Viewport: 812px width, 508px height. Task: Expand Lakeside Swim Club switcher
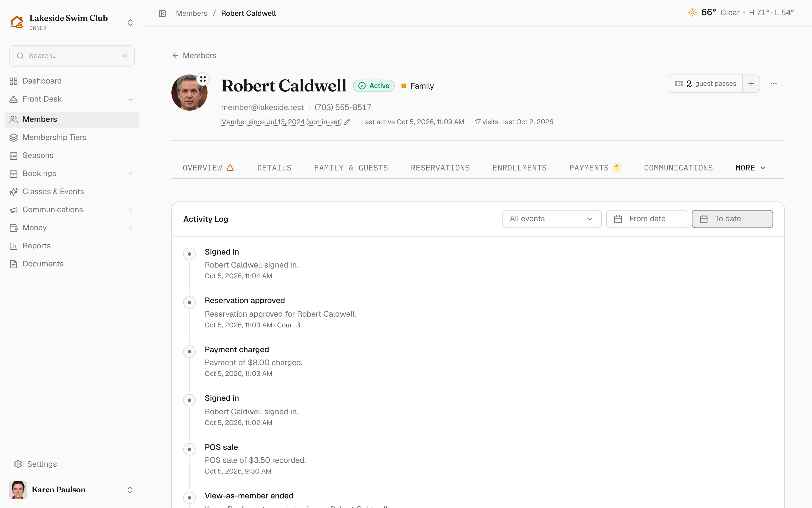(130, 23)
